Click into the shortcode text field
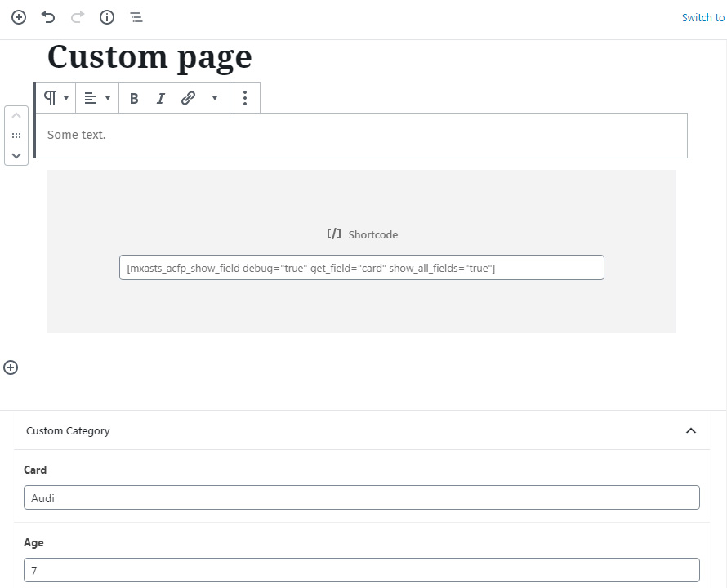This screenshot has width=727, height=588. tap(362, 268)
